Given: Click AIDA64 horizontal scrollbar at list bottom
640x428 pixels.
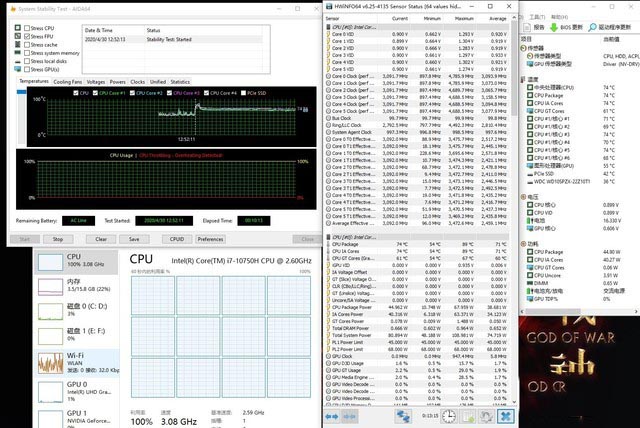Looking at the screenshot, I should click(x=579, y=311).
